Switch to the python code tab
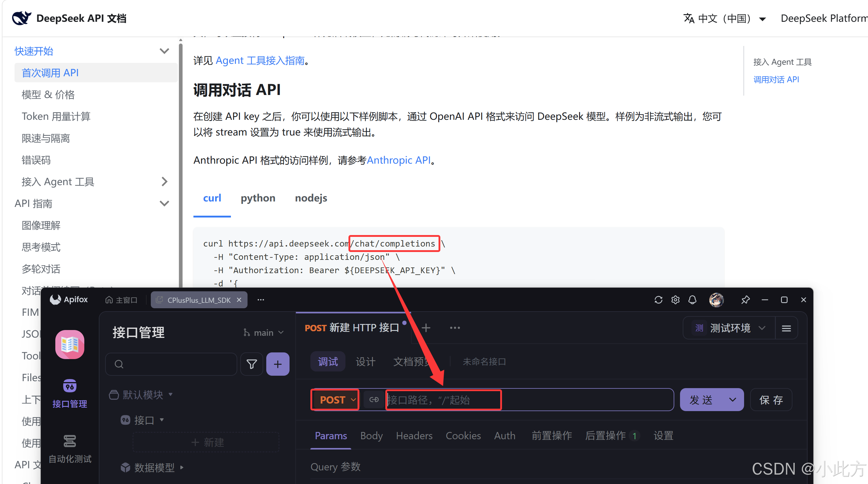 click(258, 198)
